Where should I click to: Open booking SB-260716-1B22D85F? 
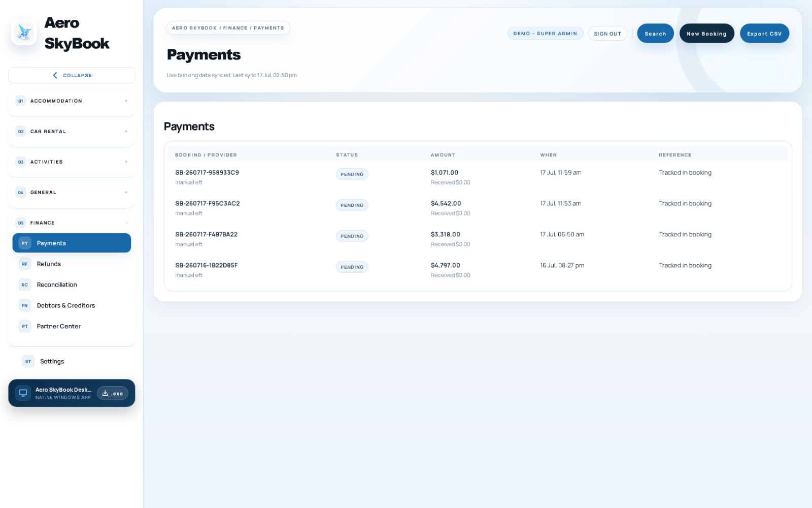[x=206, y=266]
